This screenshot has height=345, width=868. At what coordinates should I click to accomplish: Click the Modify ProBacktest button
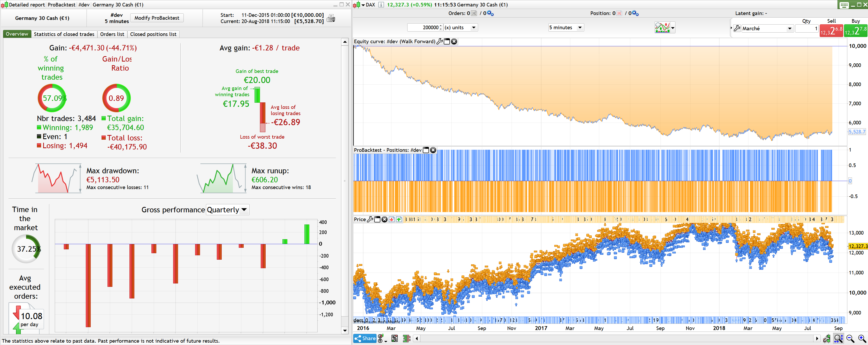tap(157, 18)
